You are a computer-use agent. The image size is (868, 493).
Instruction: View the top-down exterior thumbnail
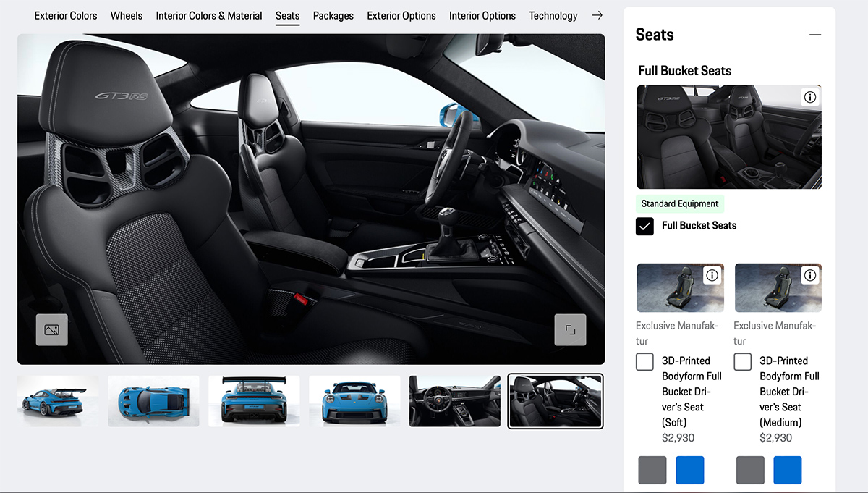(x=153, y=401)
